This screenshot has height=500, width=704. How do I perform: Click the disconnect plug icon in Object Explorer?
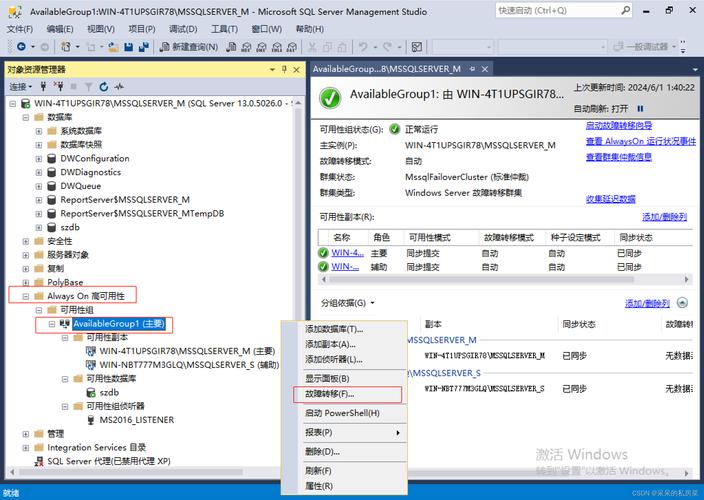(x=58, y=86)
